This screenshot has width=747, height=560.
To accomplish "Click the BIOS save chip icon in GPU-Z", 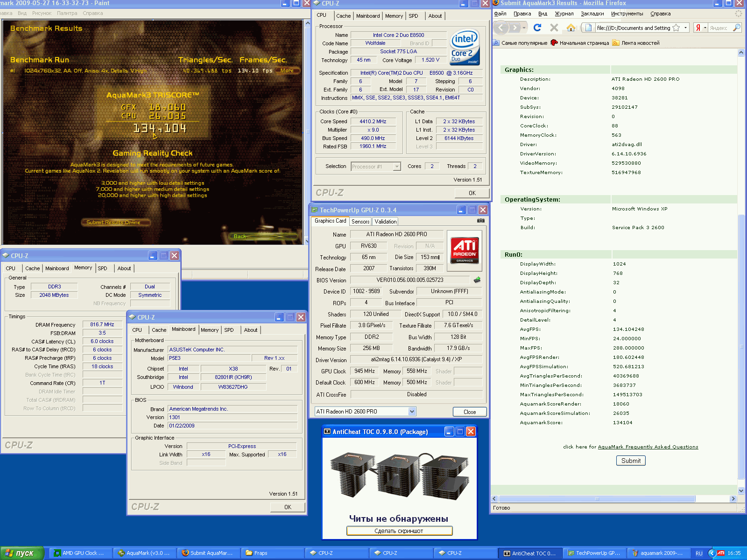I will pos(477,280).
